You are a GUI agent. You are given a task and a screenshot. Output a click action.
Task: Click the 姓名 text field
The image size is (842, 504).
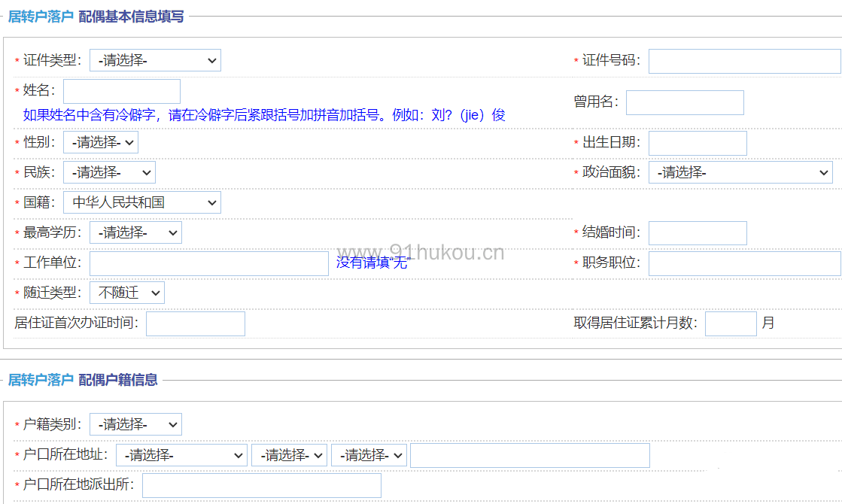(x=122, y=91)
